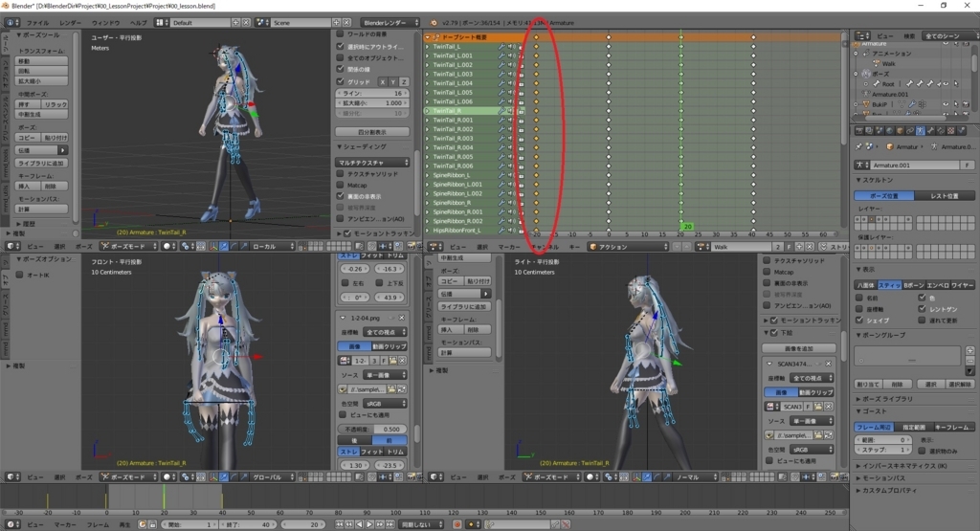Click the add bone group plus icon

click(970, 350)
